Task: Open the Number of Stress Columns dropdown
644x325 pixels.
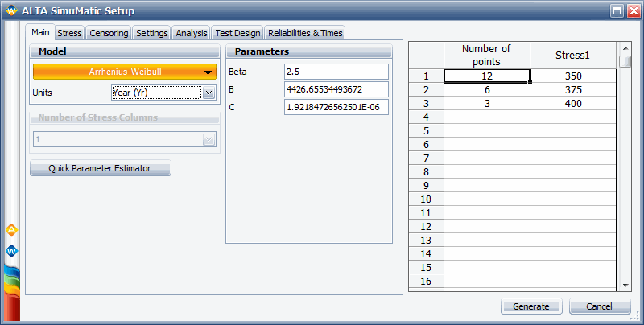Action: pos(125,139)
